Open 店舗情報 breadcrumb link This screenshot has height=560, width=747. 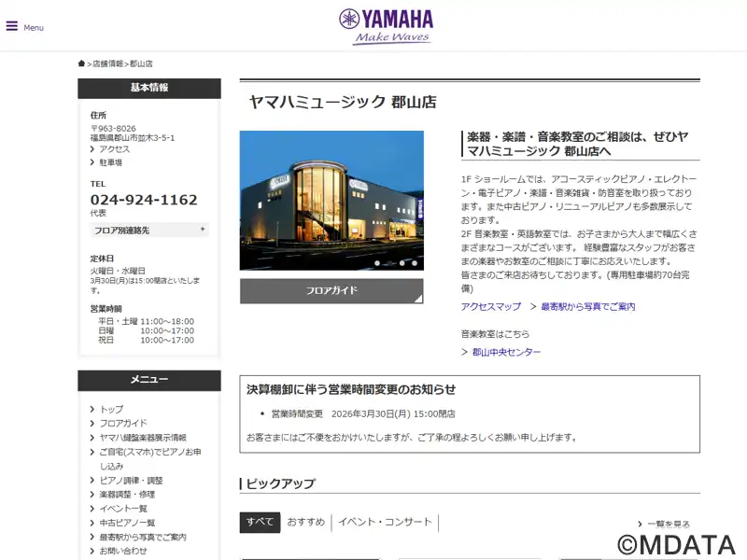(107, 63)
